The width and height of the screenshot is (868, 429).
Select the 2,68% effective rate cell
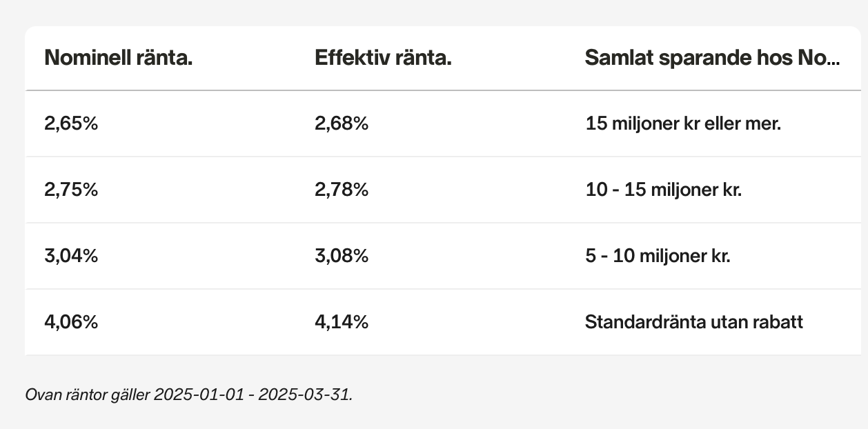[x=342, y=124]
